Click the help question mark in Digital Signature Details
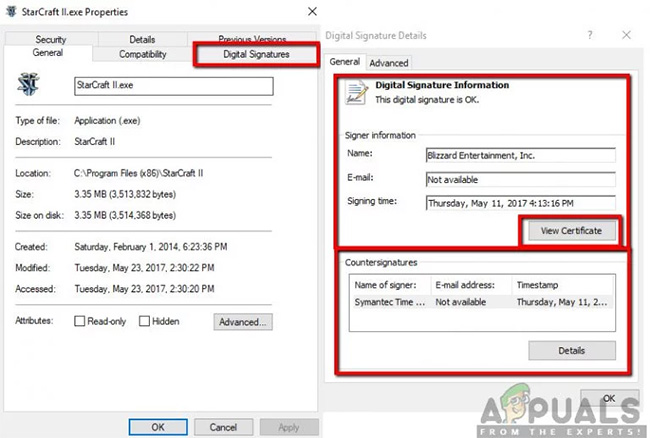Screen dimensions: 650x438 590,35
